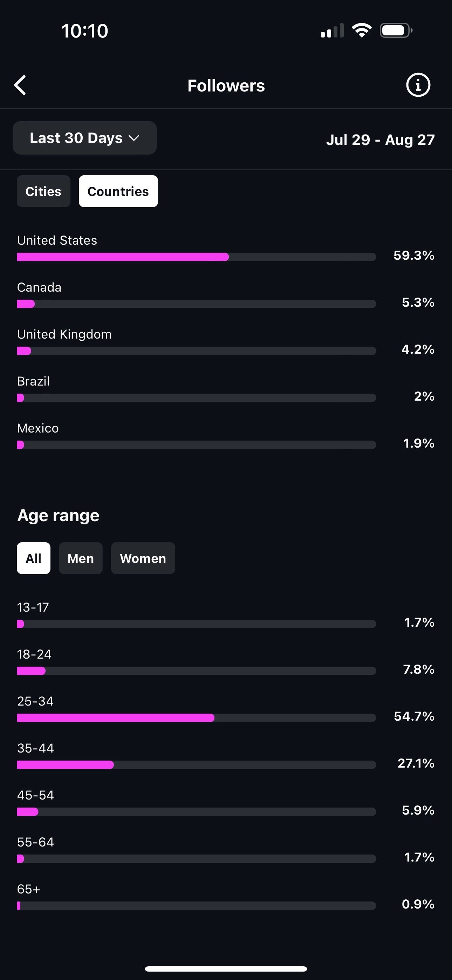Tap the back arrow icon

[x=20, y=85]
